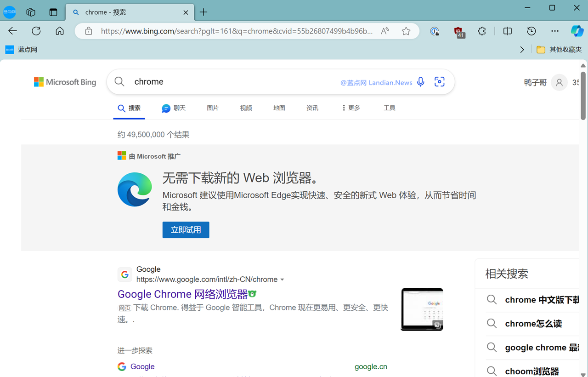Open Google Chrome 网络浏览器 result link
Screen dimensions: 588x377
183,294
